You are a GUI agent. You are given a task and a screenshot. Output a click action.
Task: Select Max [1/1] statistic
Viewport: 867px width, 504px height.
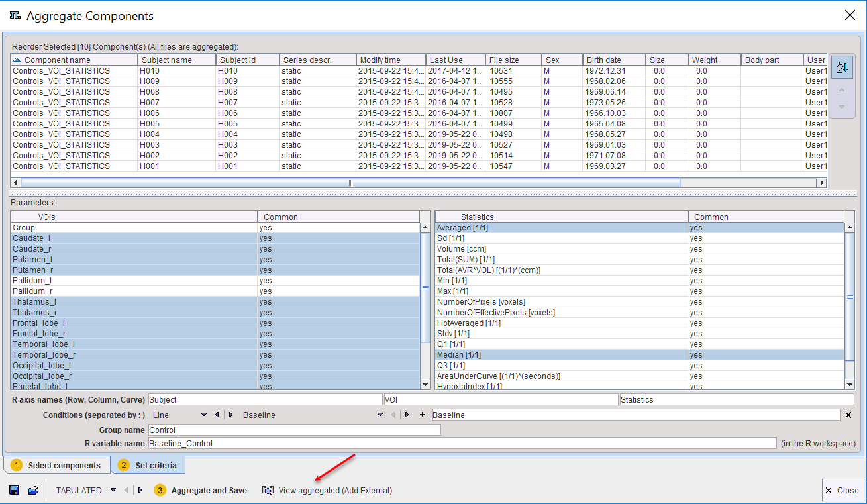pos(640,291)
